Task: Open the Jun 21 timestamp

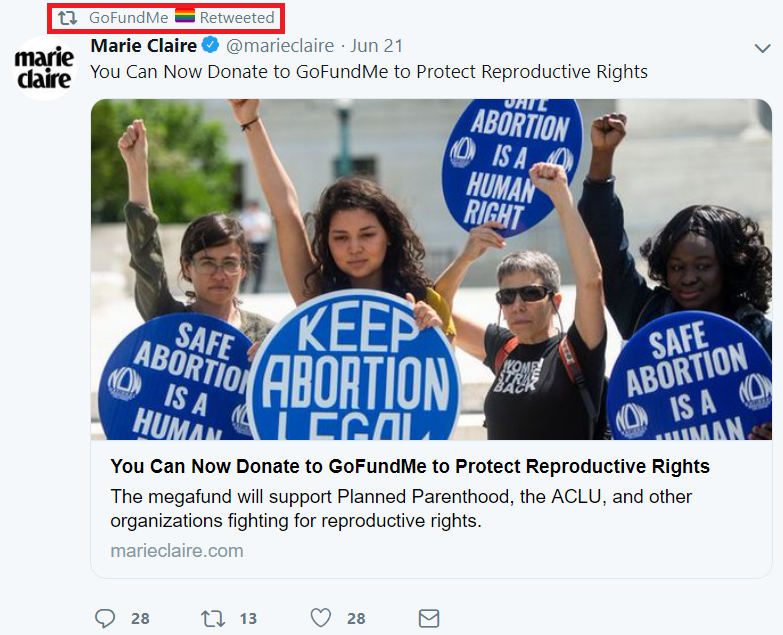Action: coord(376,45)
